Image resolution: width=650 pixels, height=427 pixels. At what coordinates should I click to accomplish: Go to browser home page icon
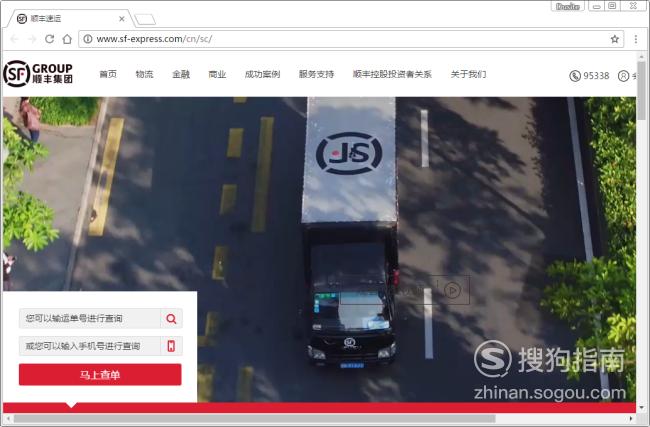click(67, 39)
